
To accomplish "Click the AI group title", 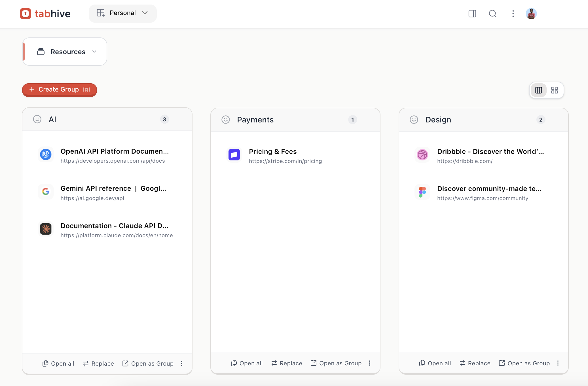I will click(x=52, y=119).
